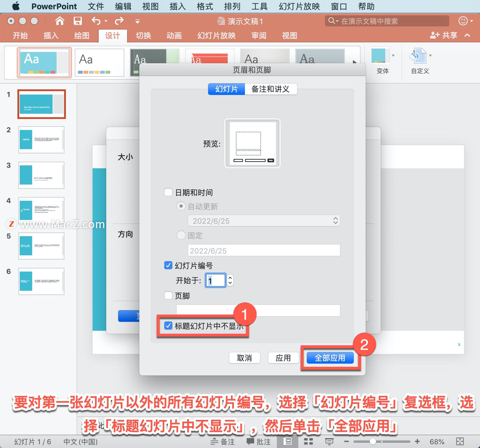Click the smiley feedback icon
The width and height of the screenshot is (480, 448).
click(x=463, y=21)
